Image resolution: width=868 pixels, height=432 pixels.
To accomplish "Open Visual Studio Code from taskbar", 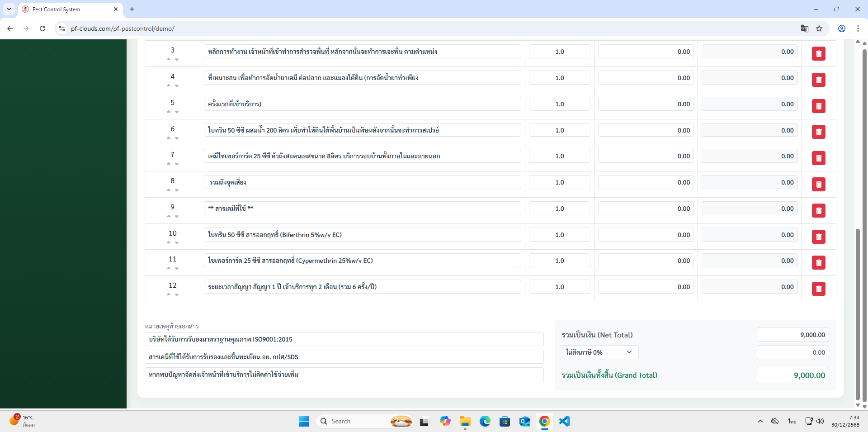I will 564,421.
